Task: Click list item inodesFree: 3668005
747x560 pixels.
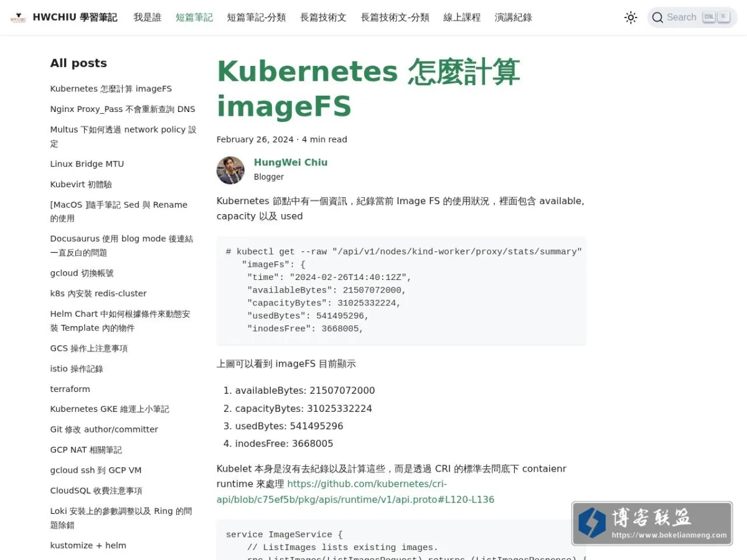Action: point(284,444)
